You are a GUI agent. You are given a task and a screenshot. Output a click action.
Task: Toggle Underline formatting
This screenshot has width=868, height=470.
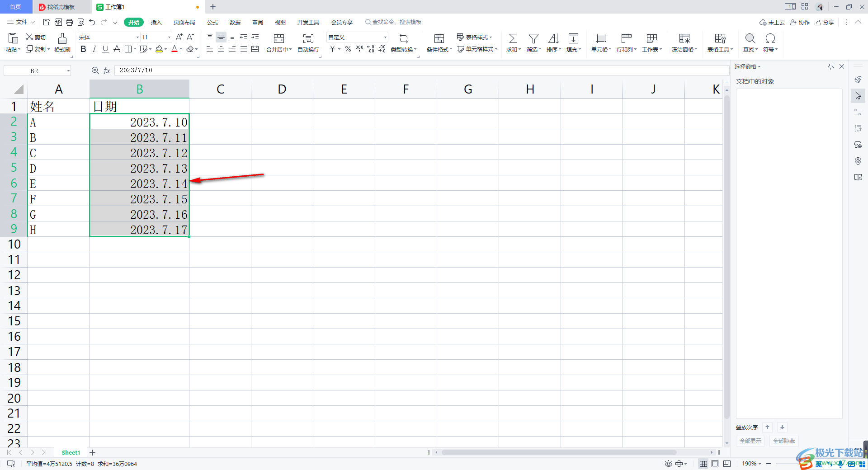(x=105, y=49)
